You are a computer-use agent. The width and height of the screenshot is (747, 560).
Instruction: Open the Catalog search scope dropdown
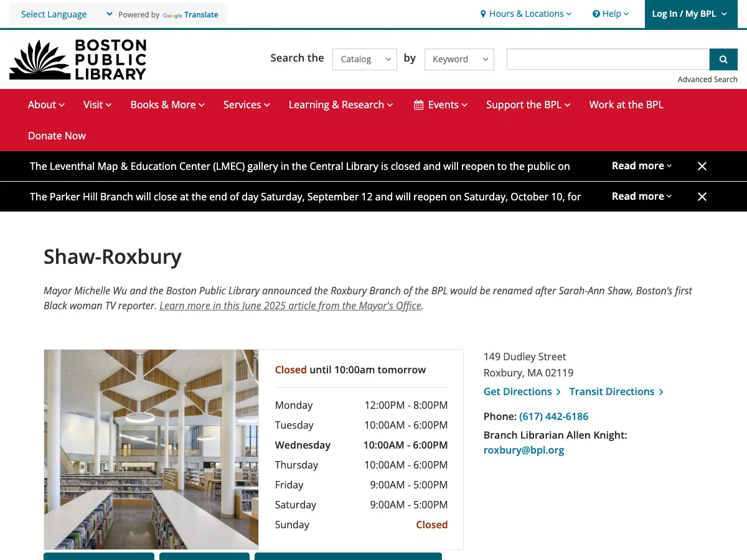365,59
